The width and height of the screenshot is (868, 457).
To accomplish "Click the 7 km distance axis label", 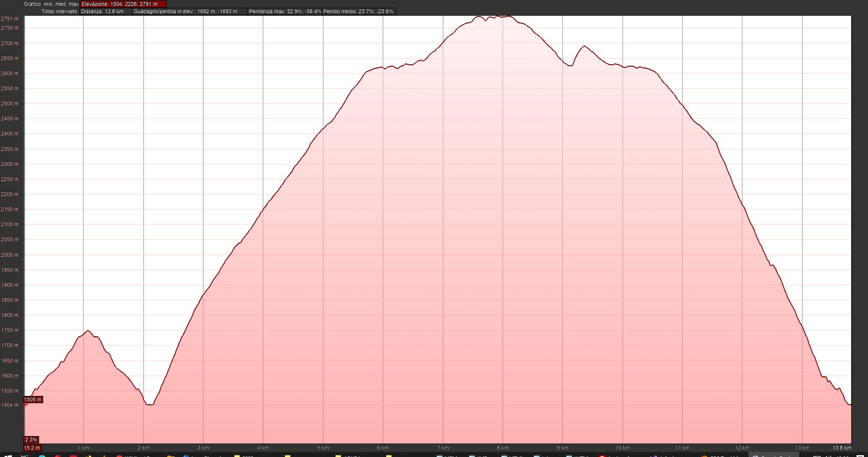I will (x=443, y=448).
